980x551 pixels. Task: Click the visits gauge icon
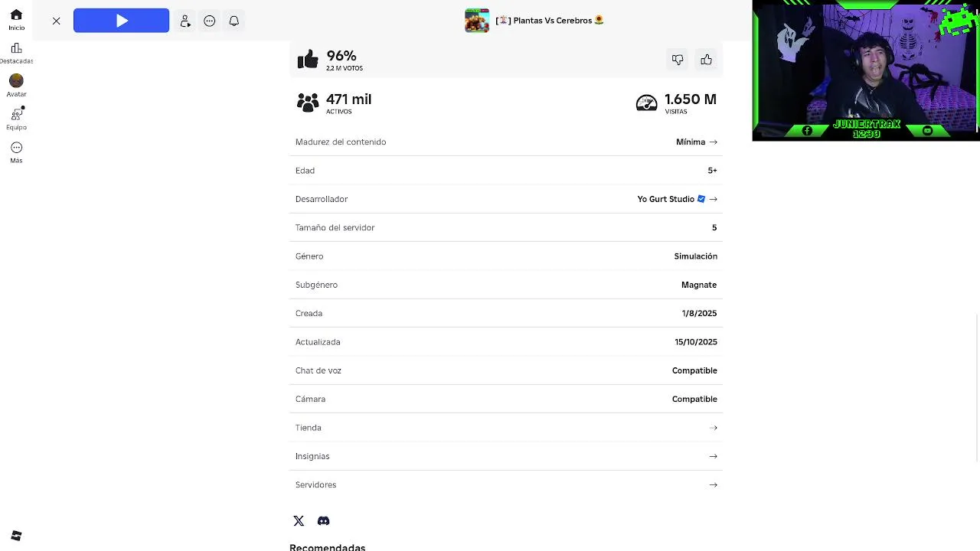pos(647,103)
